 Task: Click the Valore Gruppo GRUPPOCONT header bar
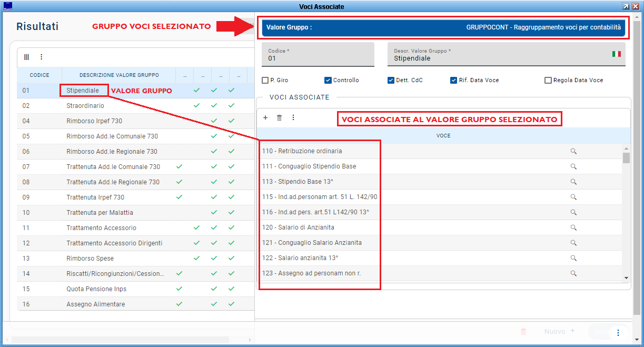443,27
